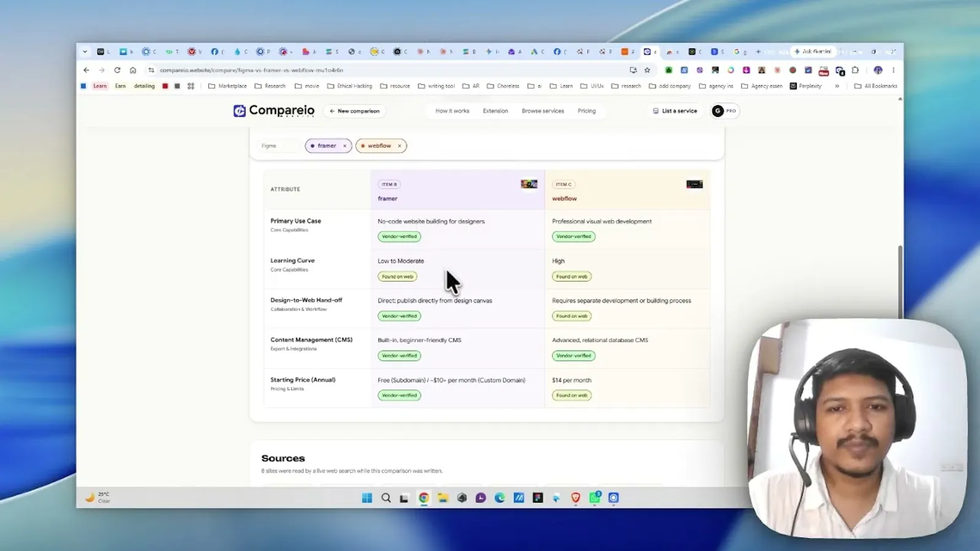This screenshot has width=980, height=551.
Task: Open the Marketplace bookmarks folder
Action: point(227,86)
